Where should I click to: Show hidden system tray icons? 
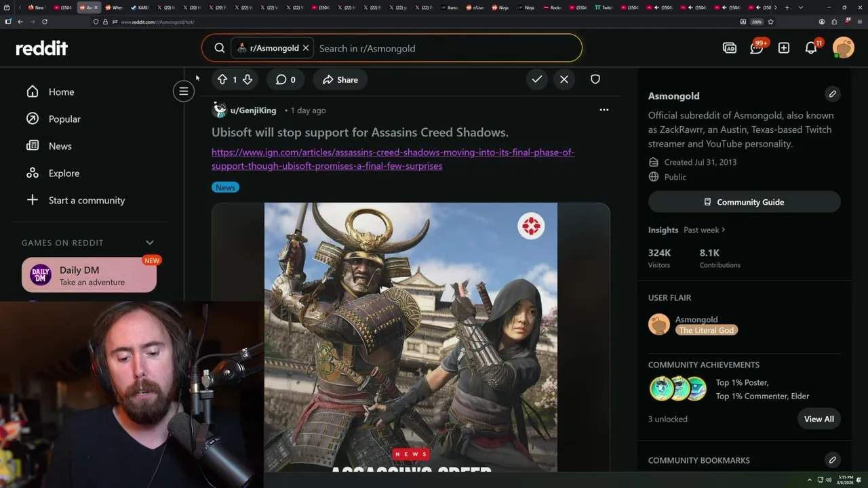tap(809, 480)
